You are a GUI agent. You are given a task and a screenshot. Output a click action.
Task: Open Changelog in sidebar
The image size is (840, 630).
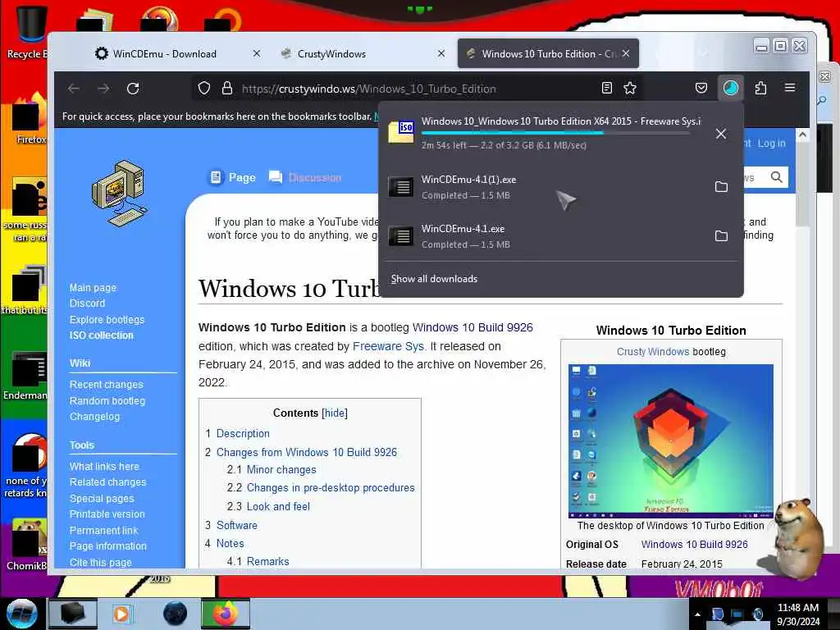point(95,416)
